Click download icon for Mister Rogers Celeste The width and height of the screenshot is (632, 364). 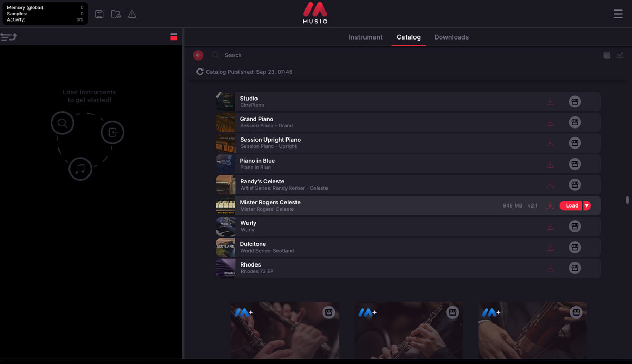(x=550, y=205)
